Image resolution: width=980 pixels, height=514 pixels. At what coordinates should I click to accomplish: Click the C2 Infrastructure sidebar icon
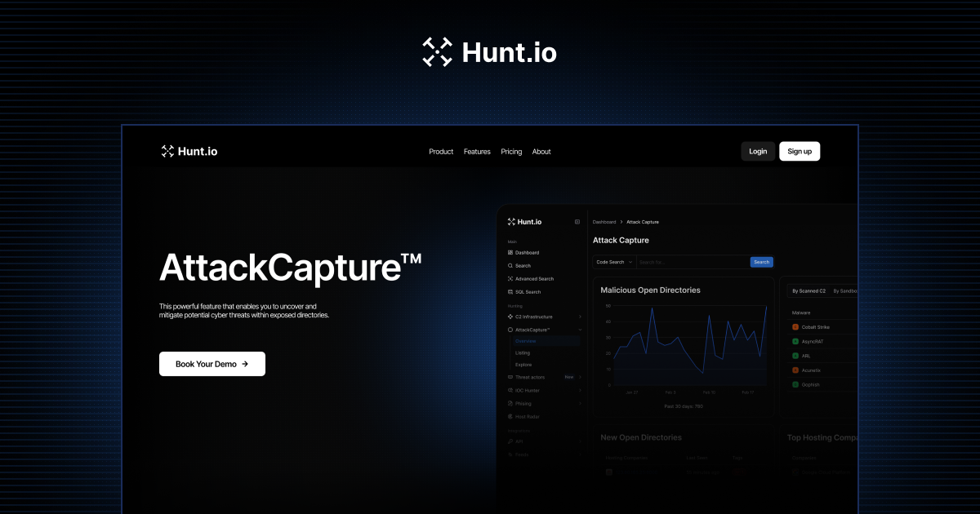(510, 317)
